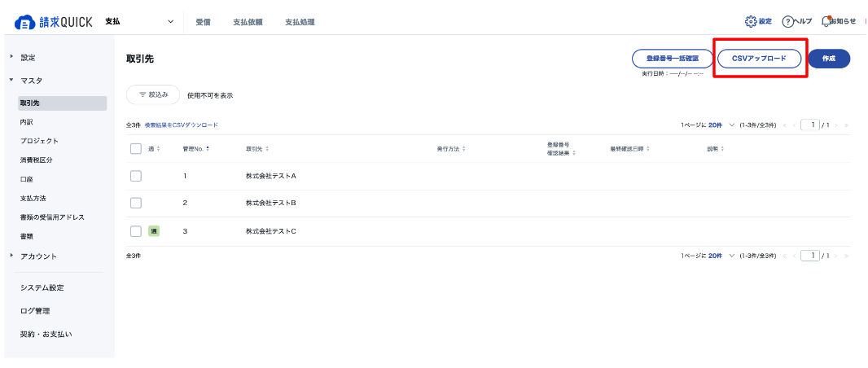
Task: Switch to the 支払処理 tab
Action: click(300, 23)
